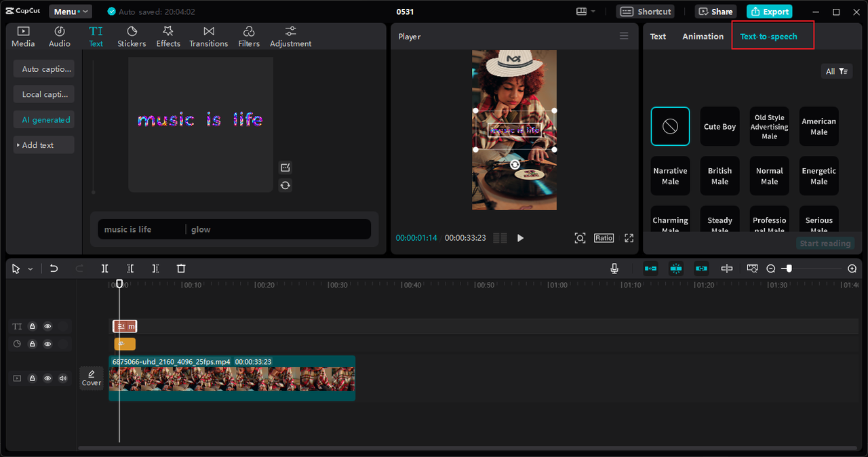868x457 pixels.
Task: Click the regenerate AI text icon
Action: click(285, 185)
